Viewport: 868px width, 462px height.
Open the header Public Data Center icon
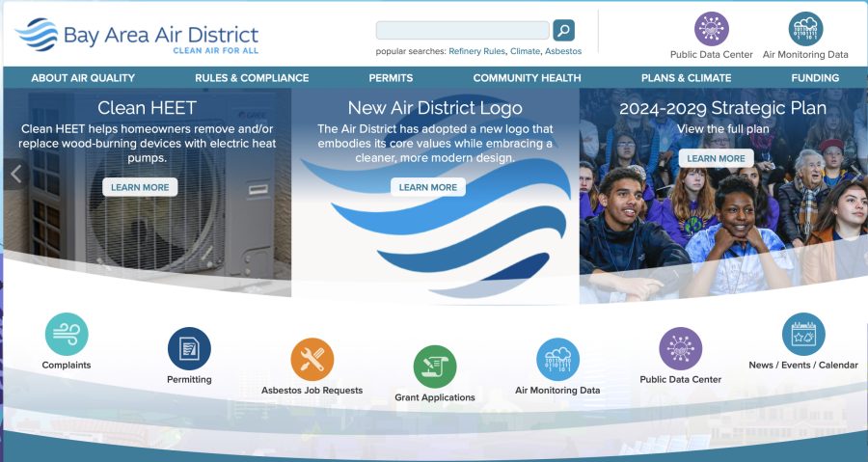[712, 29]
